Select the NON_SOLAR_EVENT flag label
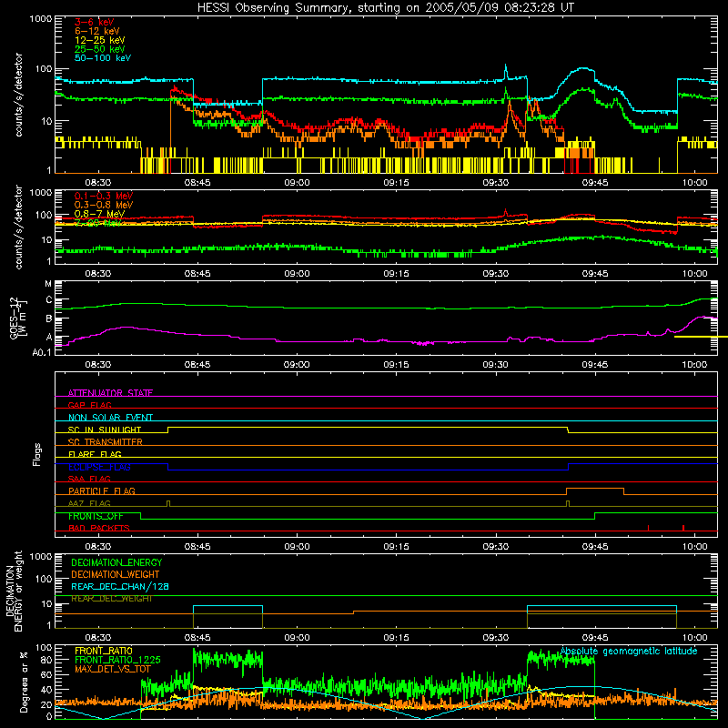 tap(110, 418)
